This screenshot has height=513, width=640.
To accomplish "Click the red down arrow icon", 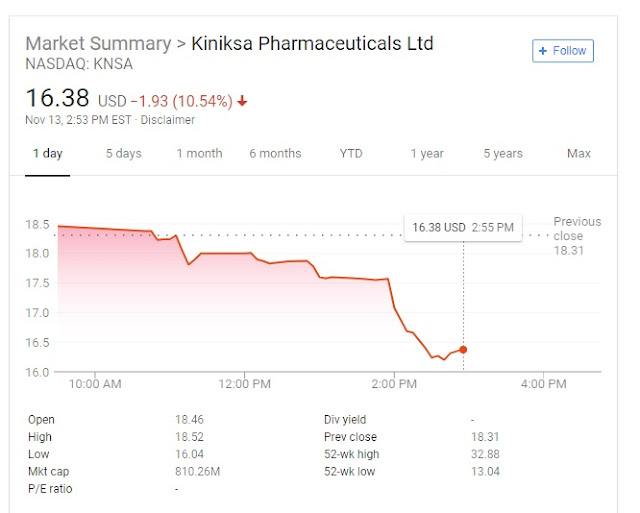I will [x=243, y=102].
